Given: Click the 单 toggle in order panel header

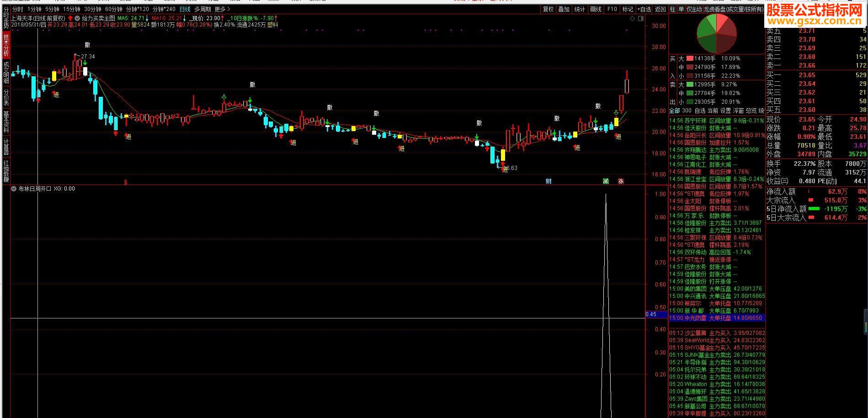Looking at the screenshot, I should click(x=681, y=9).
